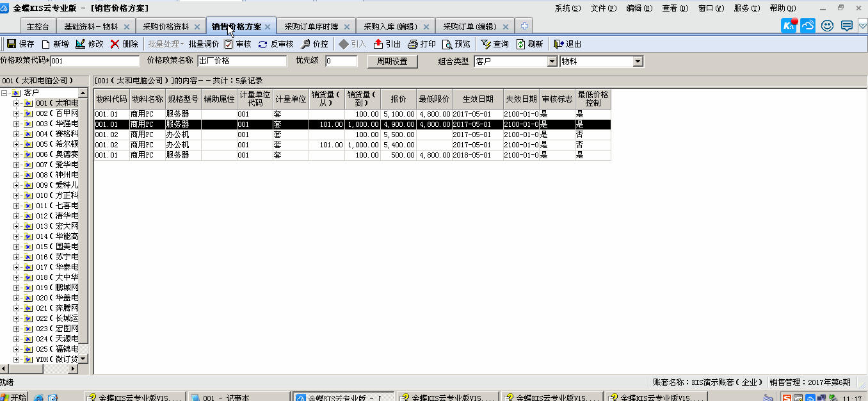Screen dimensions: 868x401
Task: Click the Print (打印) icon
Action: pos(413,44)
